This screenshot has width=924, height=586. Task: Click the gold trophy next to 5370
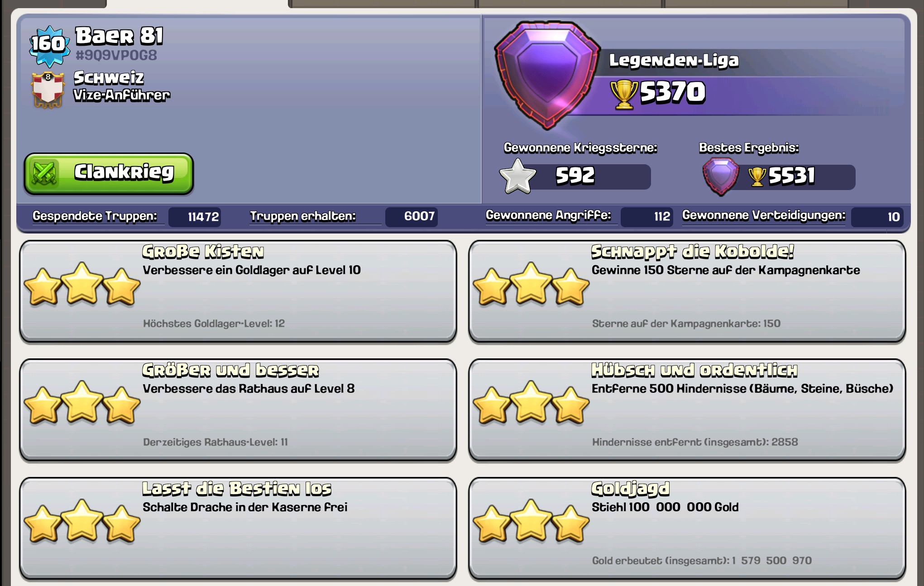pos(624,94)
